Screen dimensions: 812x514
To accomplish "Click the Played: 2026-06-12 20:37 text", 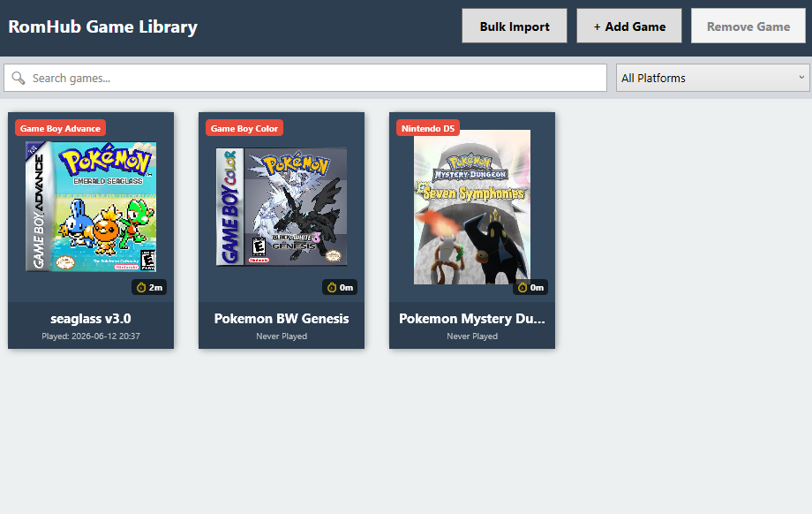I will coord(91,336).
